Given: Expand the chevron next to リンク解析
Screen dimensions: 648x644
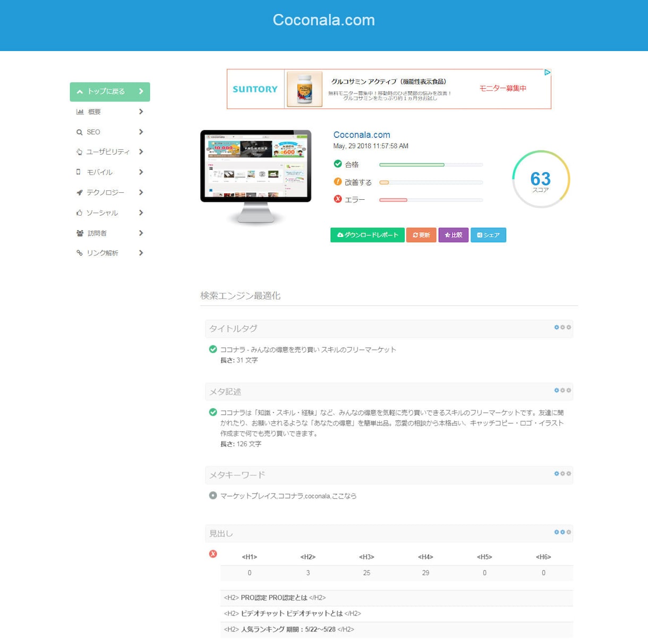Looking at the screenshot, I should coord(141,253).
